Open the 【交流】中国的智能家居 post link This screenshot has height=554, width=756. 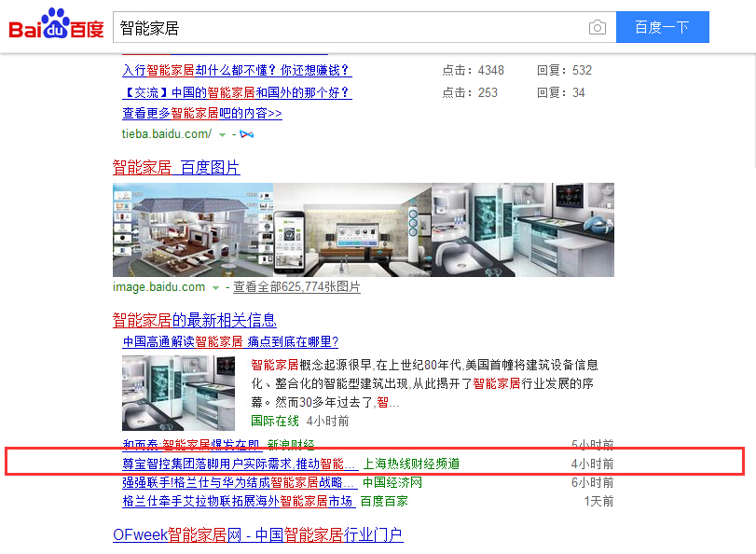coord(237,92)
